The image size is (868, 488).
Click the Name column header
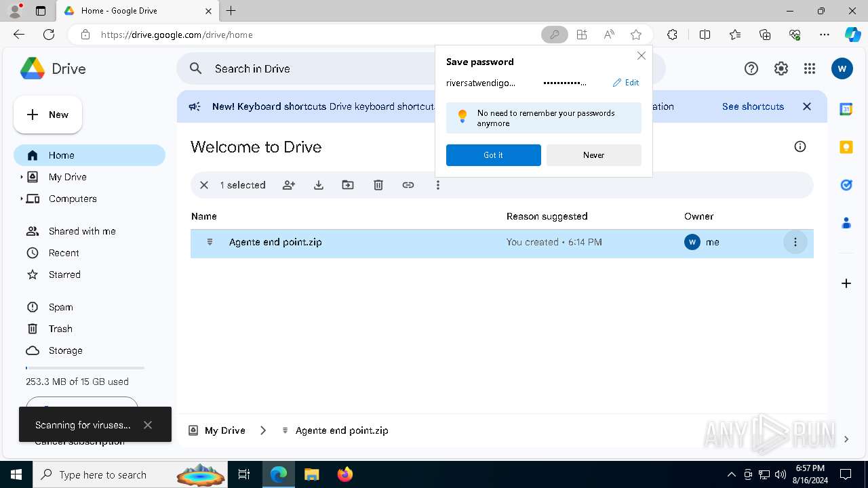(x=204, y=216)
